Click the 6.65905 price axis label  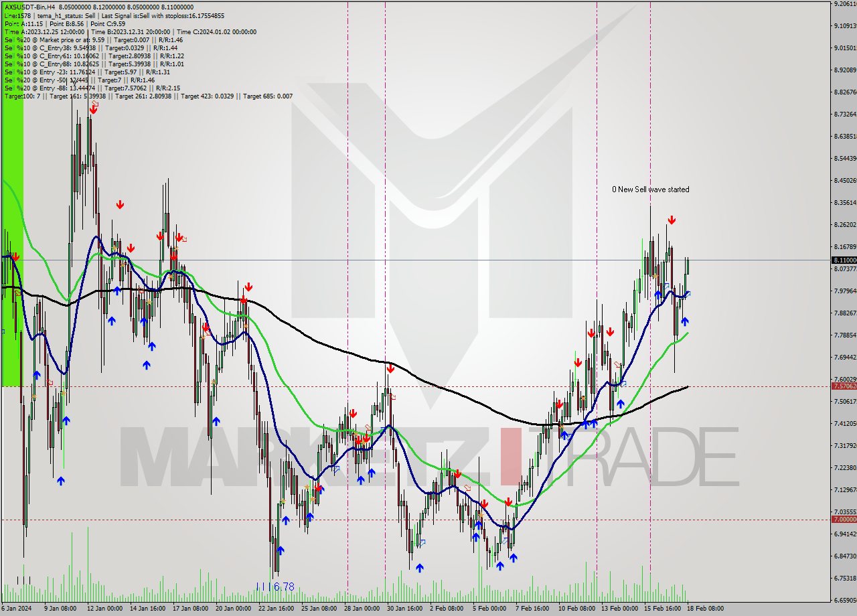(844, 600)
